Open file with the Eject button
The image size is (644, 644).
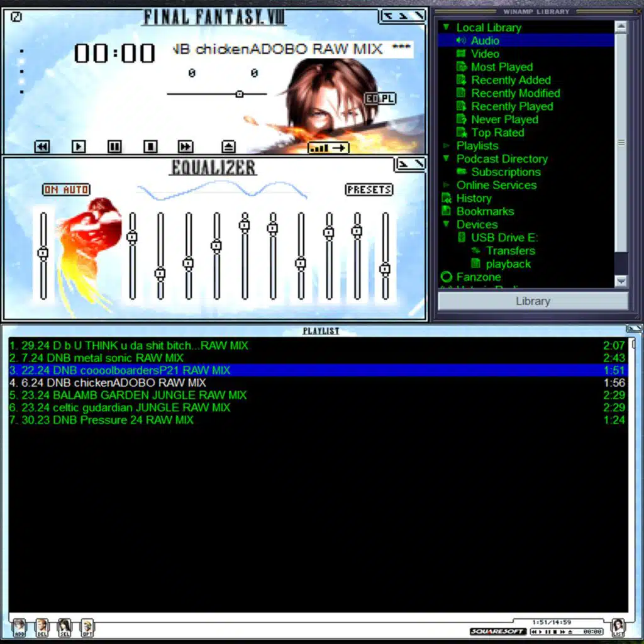coord(229,147)
